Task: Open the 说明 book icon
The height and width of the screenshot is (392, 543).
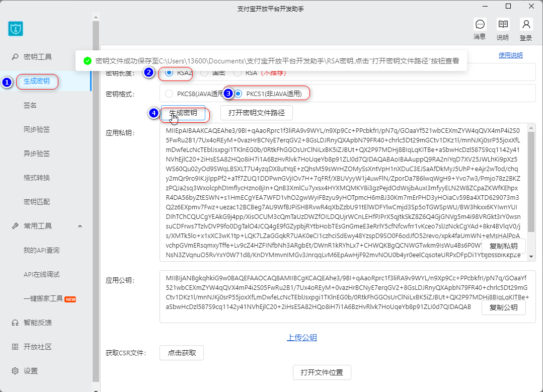Action: point(503,24)
